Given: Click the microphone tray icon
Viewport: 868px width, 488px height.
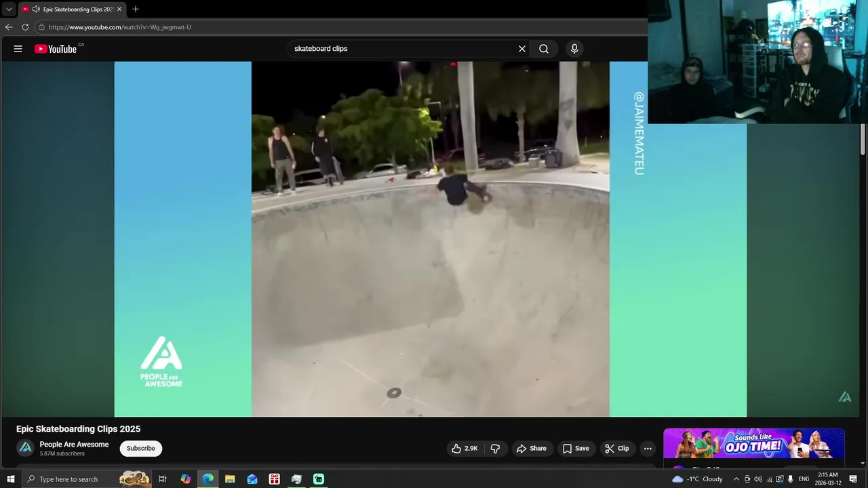Looking at the screenshot, I should [x=791, y=479].
